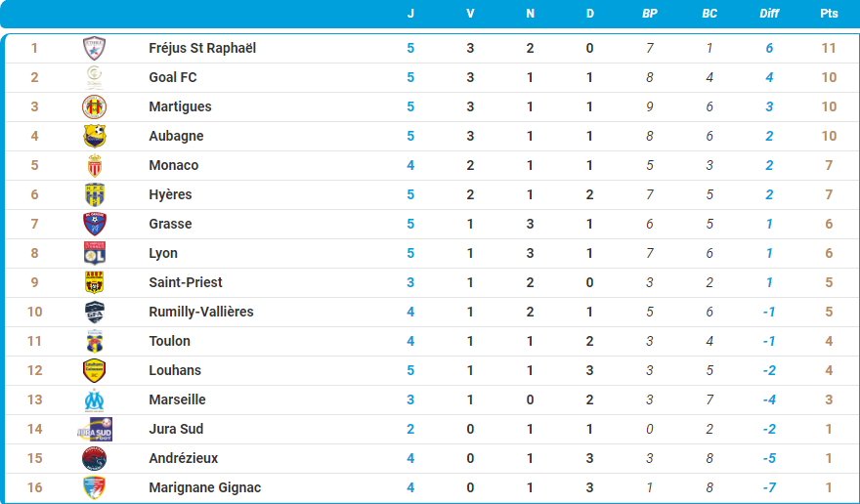The height and width of the screenshot is (504, 860).
Task: Click the Marseille club logo
Action: [x=94, y=399]
